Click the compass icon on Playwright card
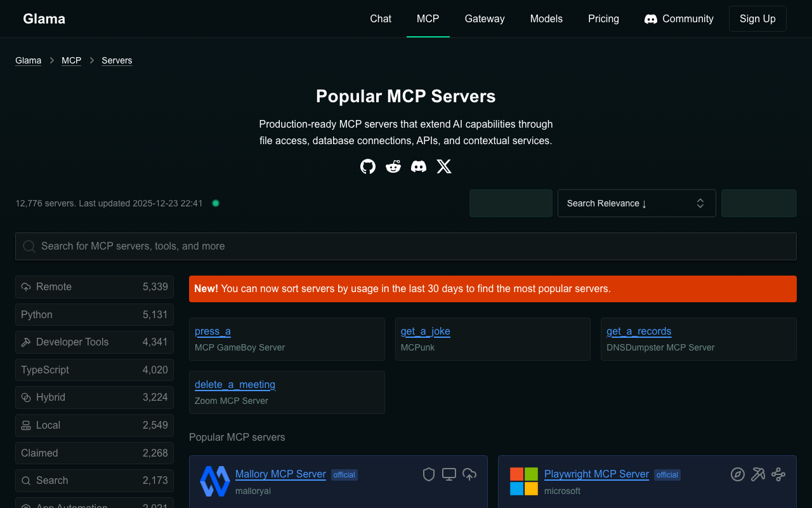This screenshot has width=812, height=508. coord(737,474)
